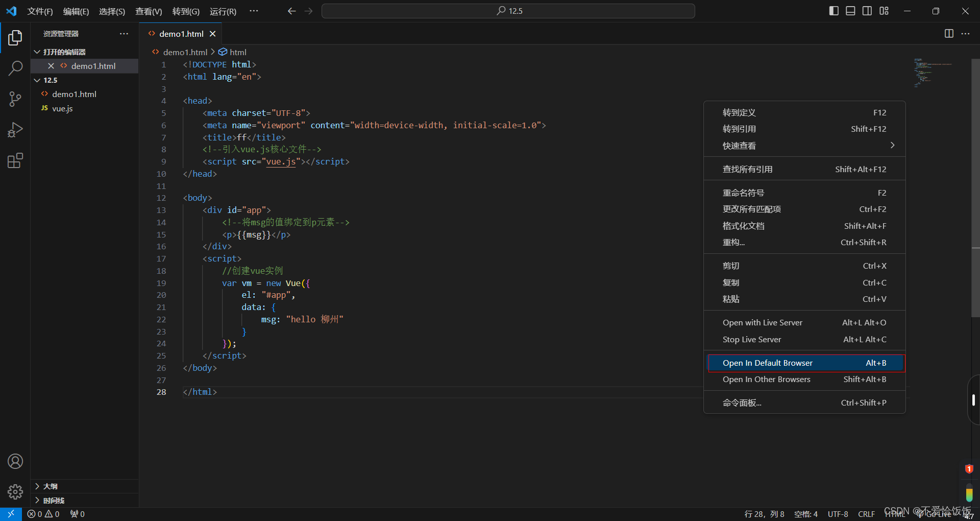
Task: Choose Copy Ctrl+C entry
Action: pyautogui.click(x=804, y=282)
